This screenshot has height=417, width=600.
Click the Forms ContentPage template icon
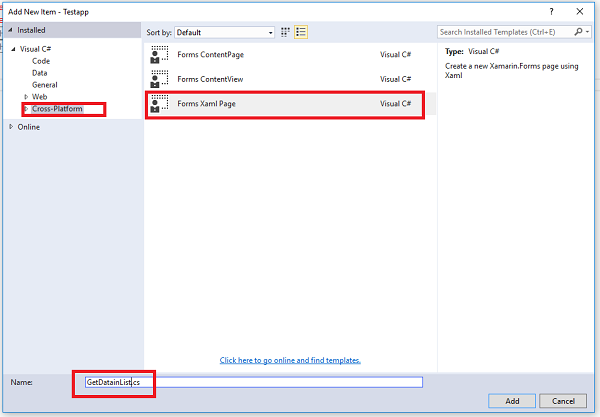pos(160,55)
